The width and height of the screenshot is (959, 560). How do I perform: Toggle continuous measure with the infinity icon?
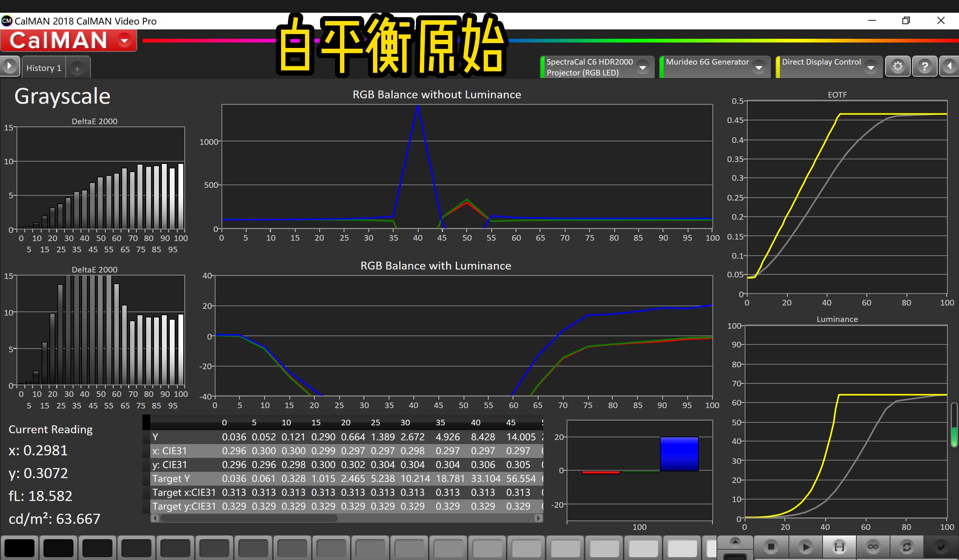[x=874, y=547]
